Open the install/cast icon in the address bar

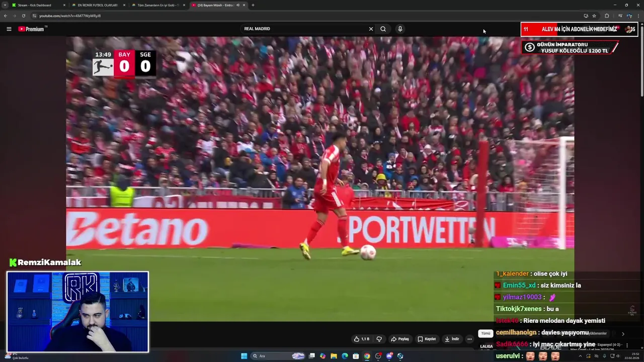pyautogui.click(x=586, y=16)
